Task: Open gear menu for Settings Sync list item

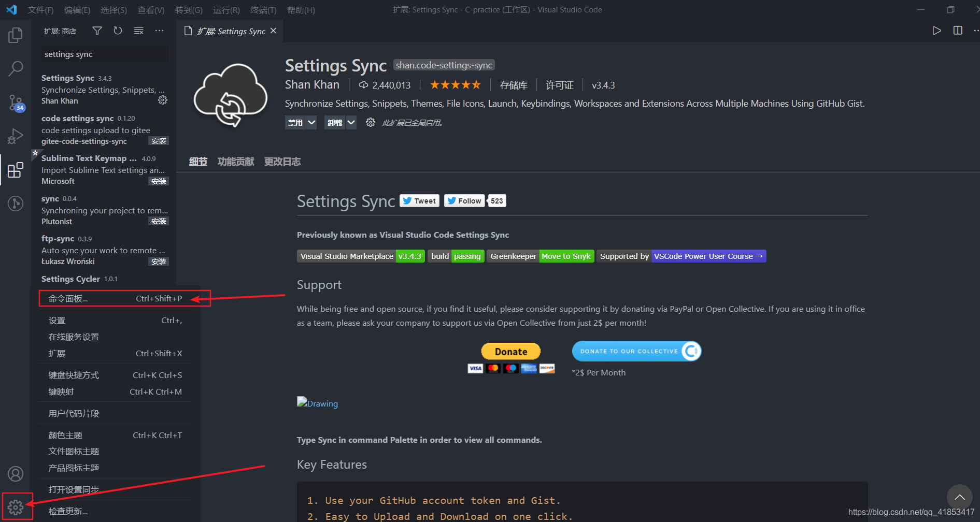Action: click(163, 100)
